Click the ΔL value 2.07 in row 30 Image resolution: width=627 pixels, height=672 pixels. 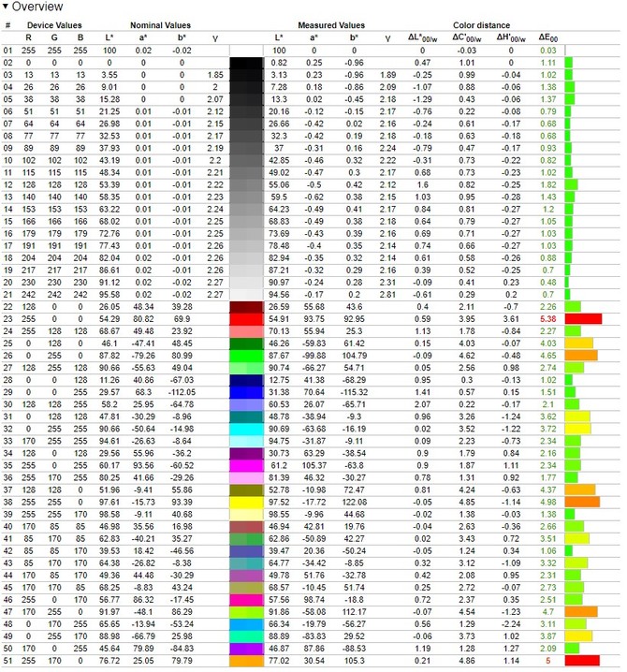(x=422, y=404)
